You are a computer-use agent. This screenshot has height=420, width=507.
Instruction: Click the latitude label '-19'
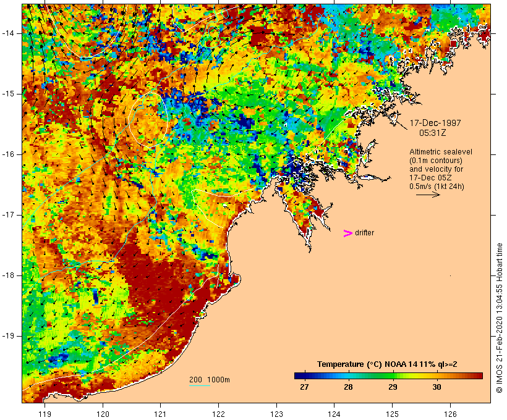(7, 336)
